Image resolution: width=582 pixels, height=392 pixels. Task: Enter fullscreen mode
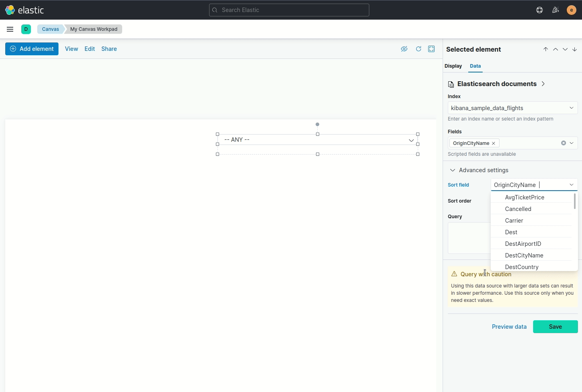431,49
